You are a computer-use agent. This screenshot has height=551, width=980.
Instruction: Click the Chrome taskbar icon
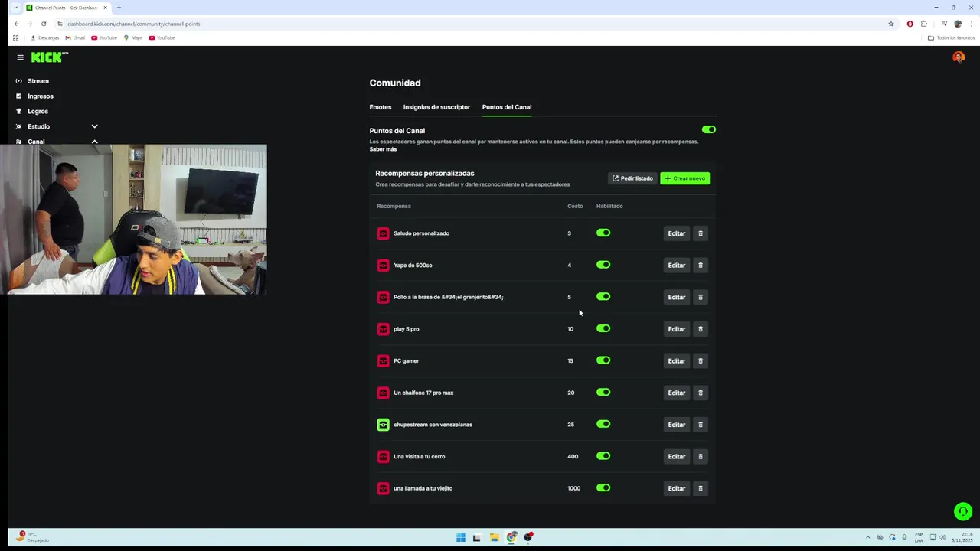coord(511,537)
